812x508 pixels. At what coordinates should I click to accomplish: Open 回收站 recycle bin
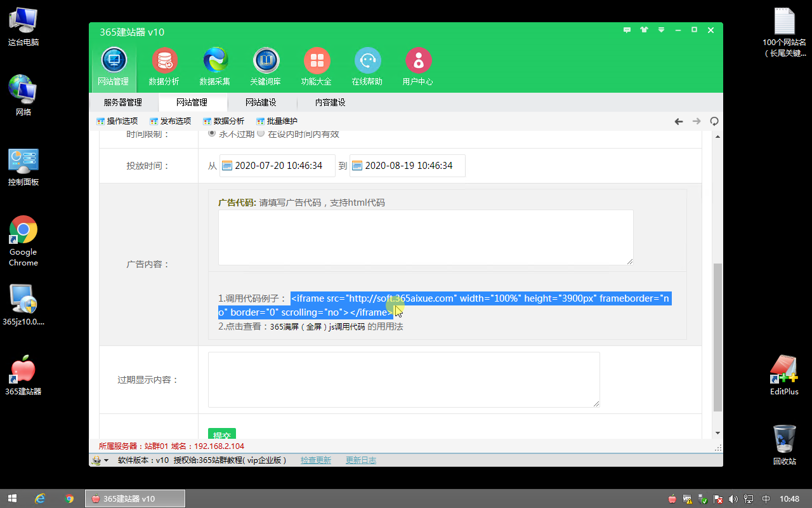click(784, 444)
